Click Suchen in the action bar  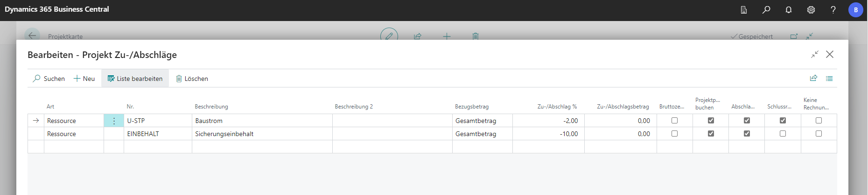coord(49,79)
